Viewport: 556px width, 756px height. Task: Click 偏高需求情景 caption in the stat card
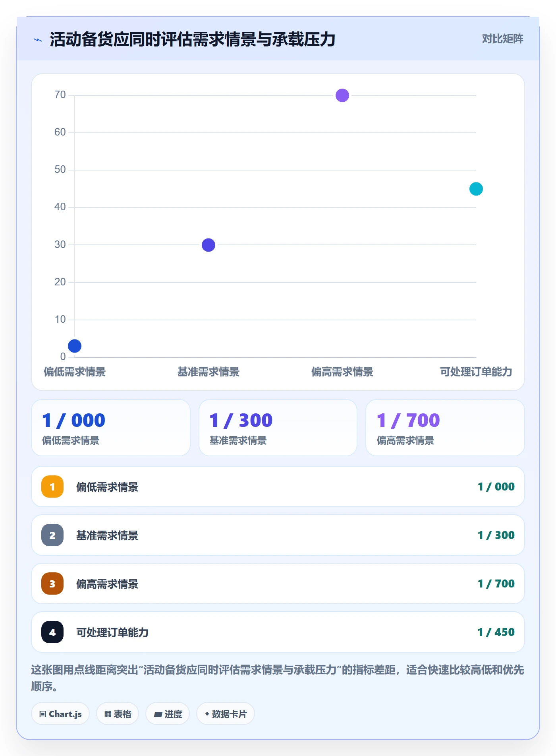(x=405, y=440)
